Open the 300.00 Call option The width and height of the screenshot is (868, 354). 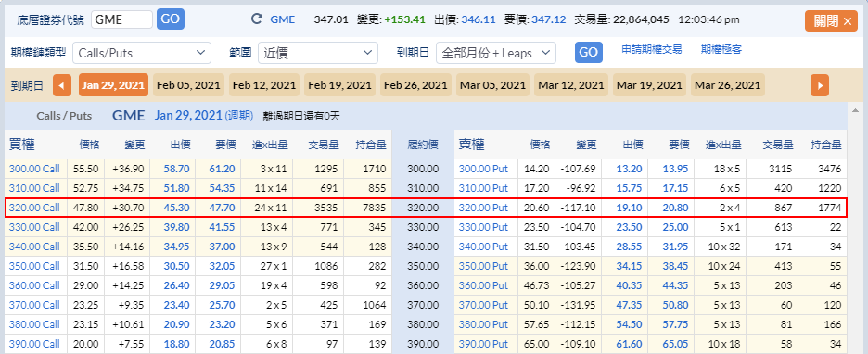coord(34,169)
